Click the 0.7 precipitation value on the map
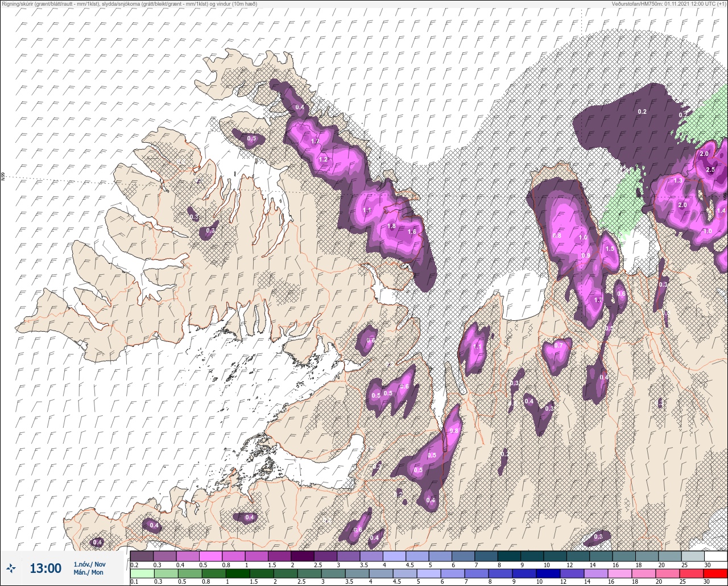The image size is (728, 586). (x=559, y=345)
